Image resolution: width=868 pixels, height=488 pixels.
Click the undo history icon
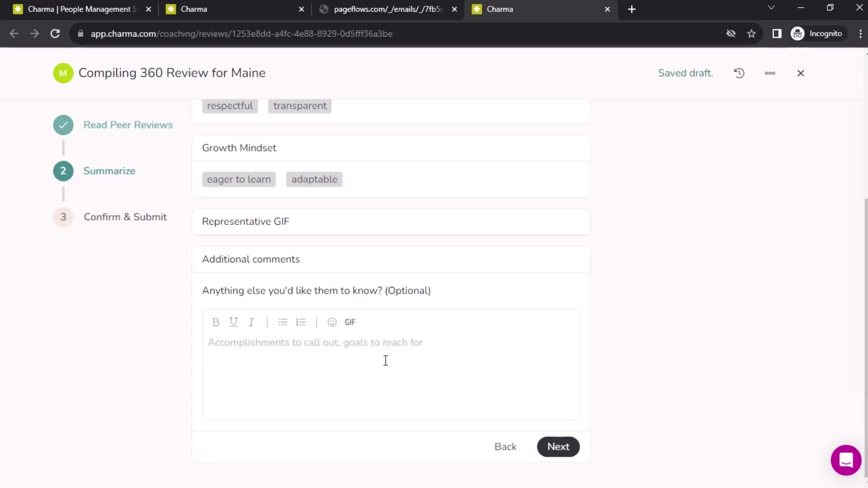click(739, 73)
